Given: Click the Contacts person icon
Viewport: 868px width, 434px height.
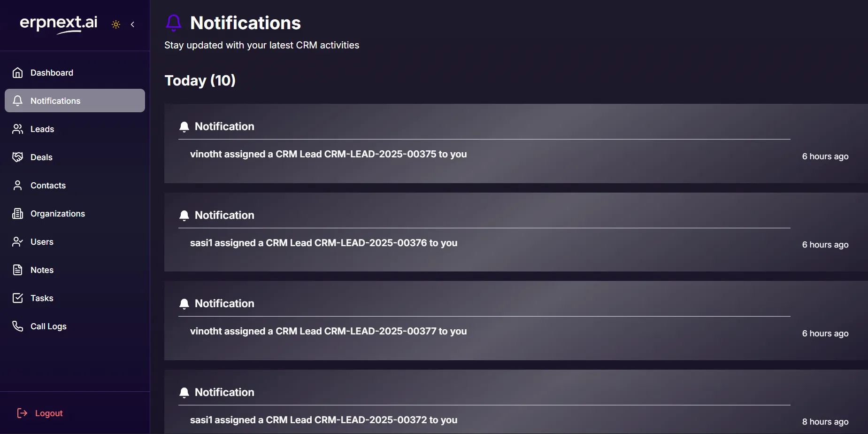Looking at the screenshot, I should coord(18,186).
